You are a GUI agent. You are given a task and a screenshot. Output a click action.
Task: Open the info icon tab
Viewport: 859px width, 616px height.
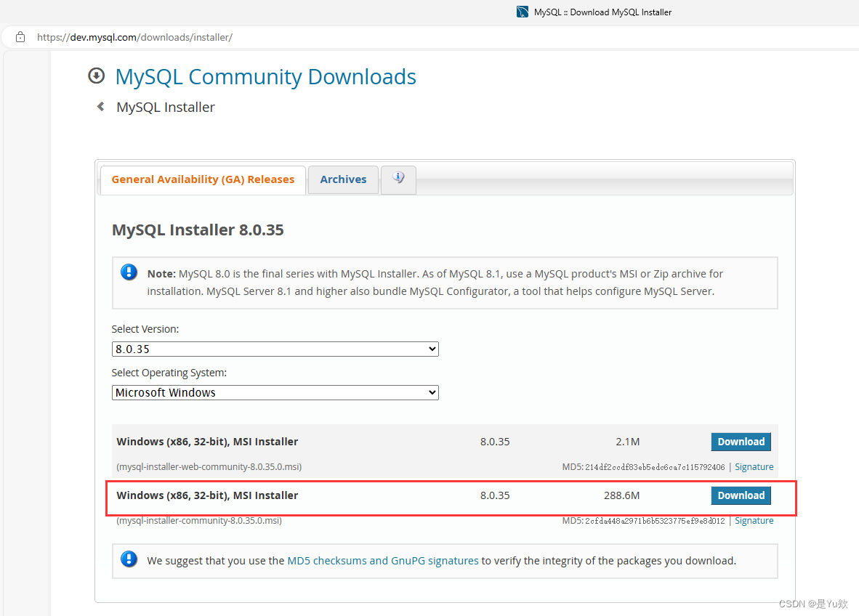[x=398, y=179]
